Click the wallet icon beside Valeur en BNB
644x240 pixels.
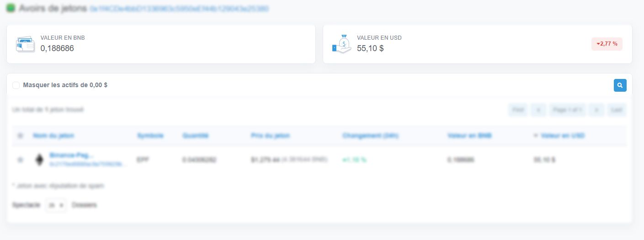[x=25, y=44]
